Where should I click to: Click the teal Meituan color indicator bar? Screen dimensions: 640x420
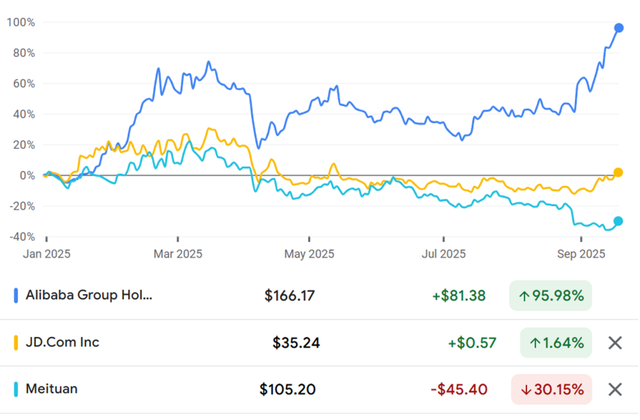[15, 389]
